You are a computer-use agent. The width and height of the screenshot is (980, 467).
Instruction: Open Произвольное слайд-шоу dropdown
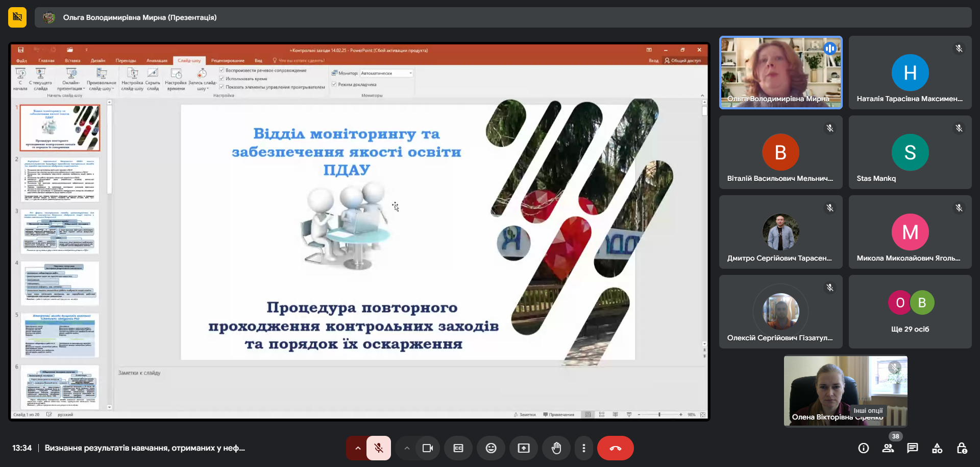[102, 79]
